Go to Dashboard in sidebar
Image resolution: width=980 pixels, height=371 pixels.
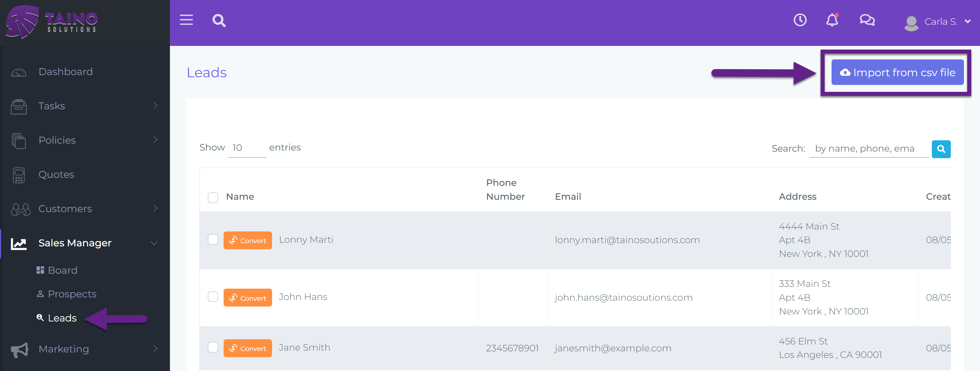[x=65, y=72]
